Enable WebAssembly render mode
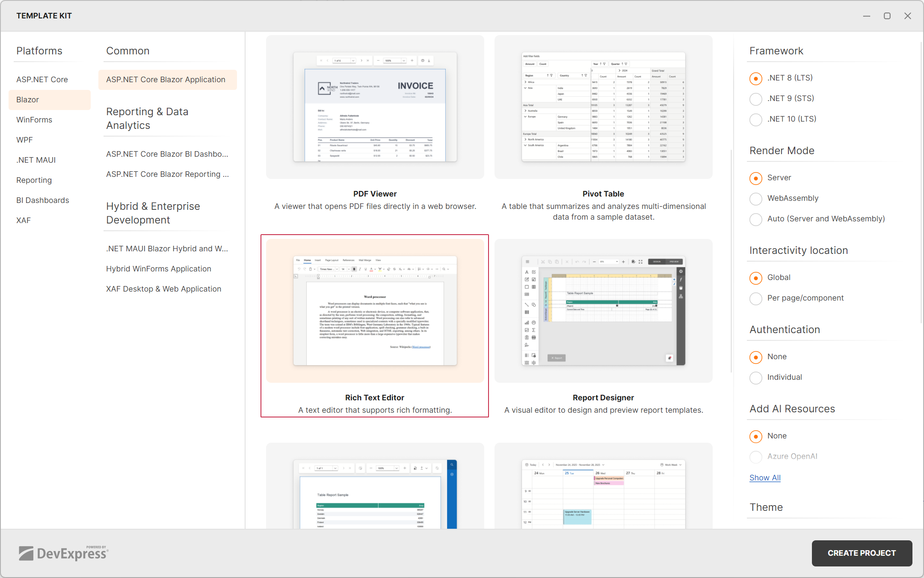924x578 pixels. pos(756,199)
